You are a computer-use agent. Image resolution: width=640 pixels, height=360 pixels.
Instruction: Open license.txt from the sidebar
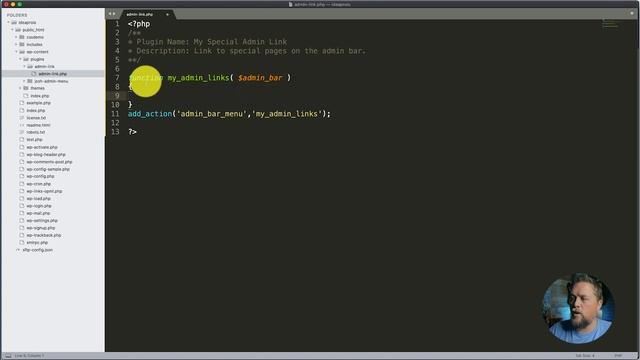pyautogui.click(x=36, y=118)
